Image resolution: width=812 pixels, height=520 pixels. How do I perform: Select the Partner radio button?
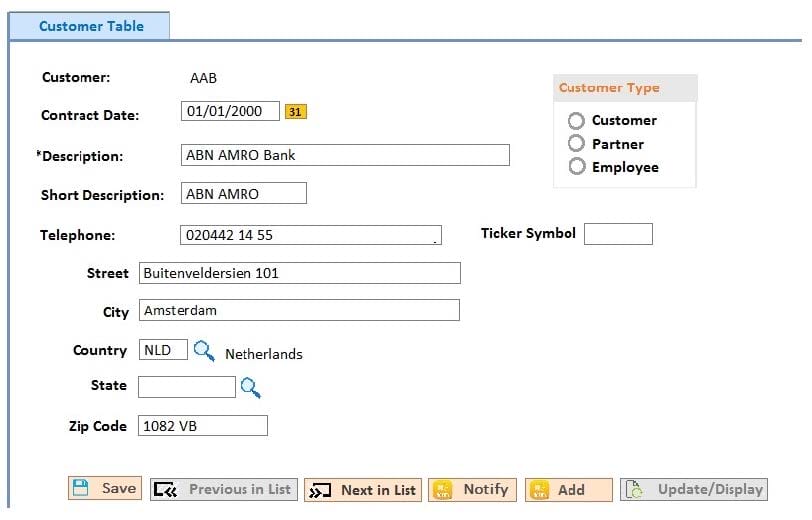(576, 144)
